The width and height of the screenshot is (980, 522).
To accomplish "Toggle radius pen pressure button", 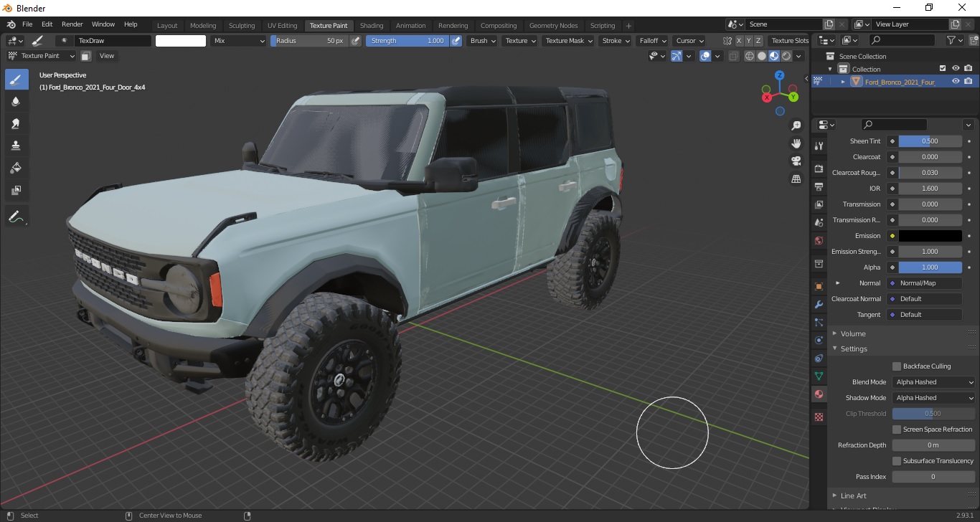I will pyautogui.click(x=356, y=41).
